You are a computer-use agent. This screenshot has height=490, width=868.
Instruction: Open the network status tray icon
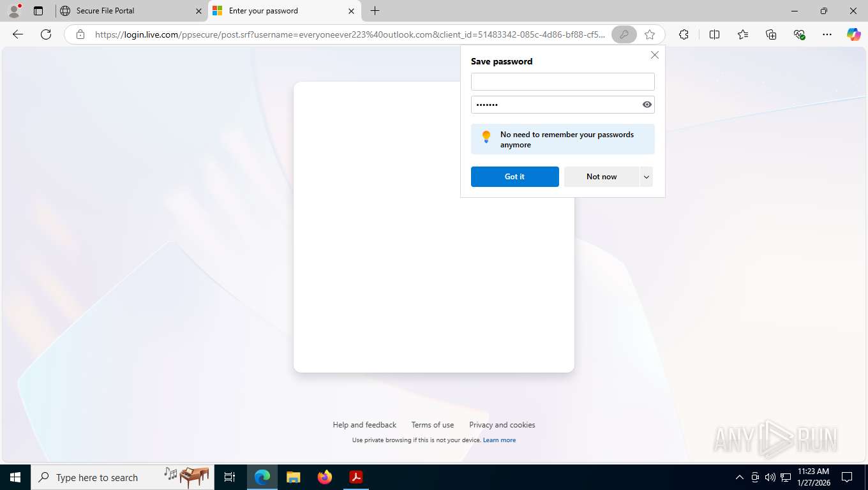tap(786, 477)
